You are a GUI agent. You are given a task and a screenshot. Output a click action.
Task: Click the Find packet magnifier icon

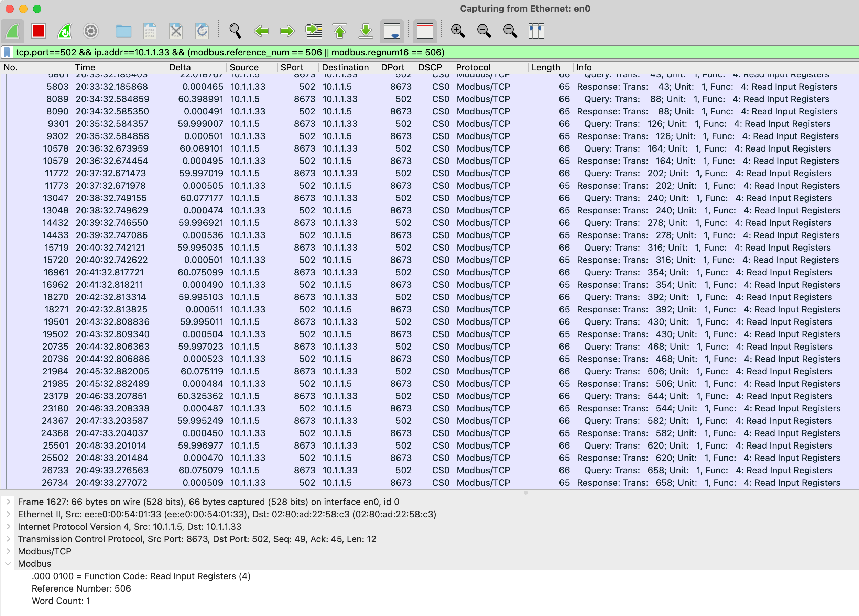tap(235, 31)
